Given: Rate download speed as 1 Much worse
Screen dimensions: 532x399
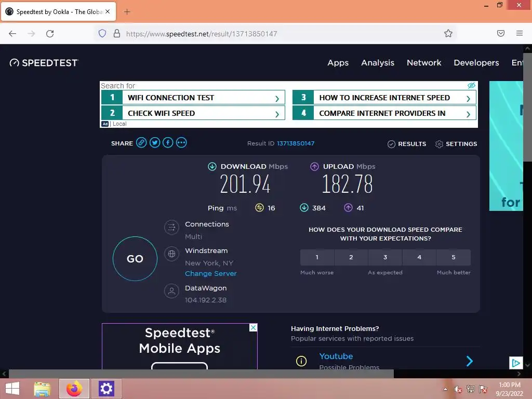Looking at the screenshot, I should coord(317,257).
